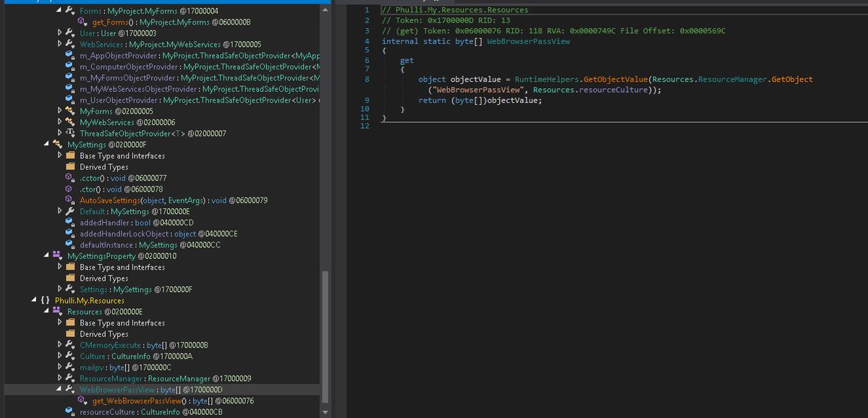Expand the Default : MySettings property node
This screenshot has height=418, width=868.
point(59,211)
